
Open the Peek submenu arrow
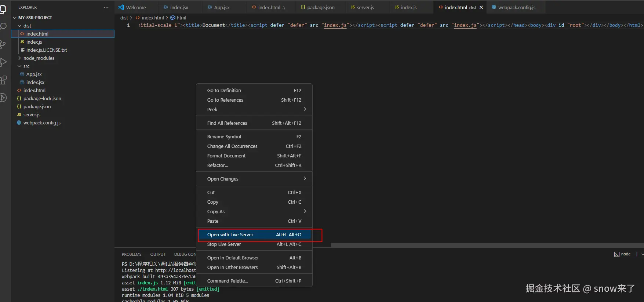pos(305,109)
